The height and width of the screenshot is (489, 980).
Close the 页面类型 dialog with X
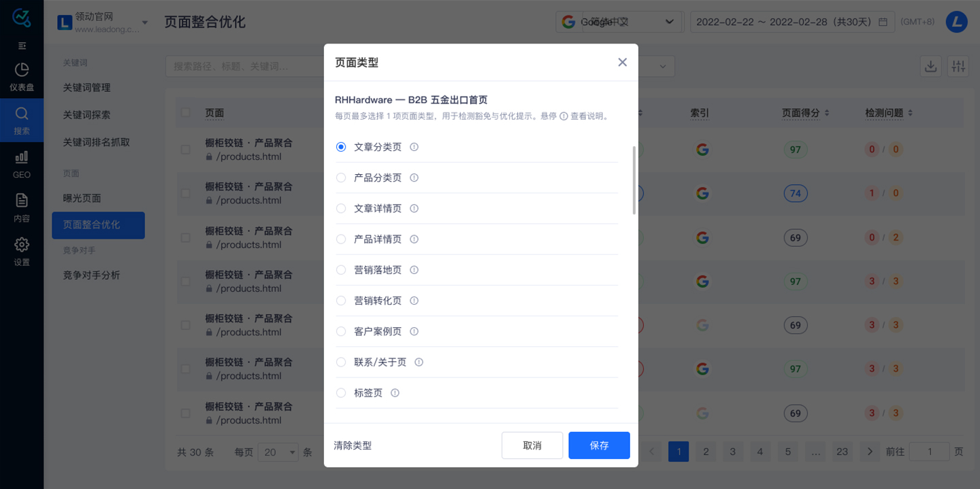(622, 62)
